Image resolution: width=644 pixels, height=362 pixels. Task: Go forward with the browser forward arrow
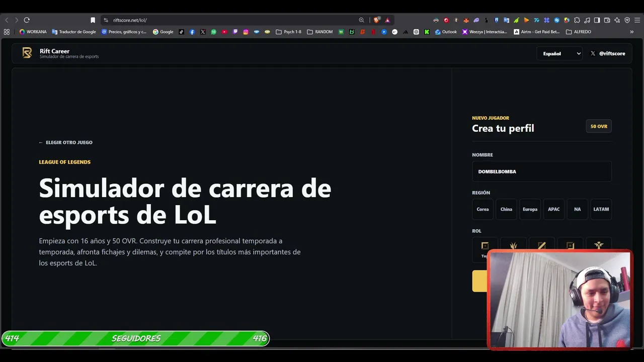(17, 20)
